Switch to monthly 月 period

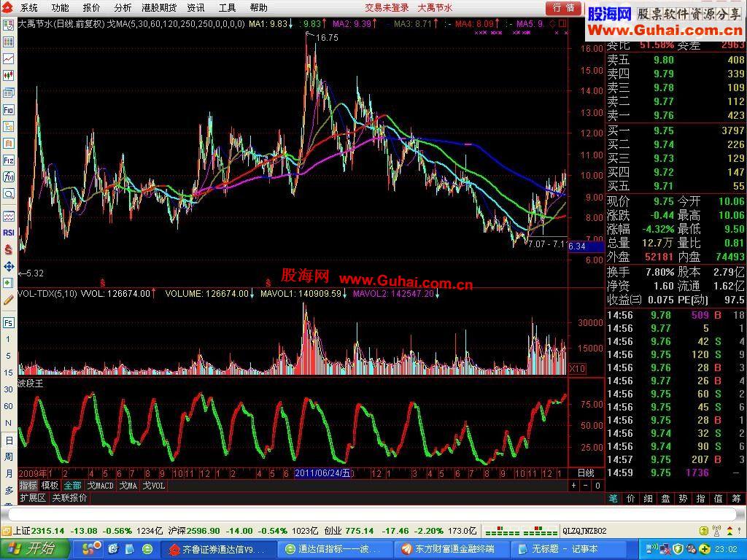pos(8,473)
